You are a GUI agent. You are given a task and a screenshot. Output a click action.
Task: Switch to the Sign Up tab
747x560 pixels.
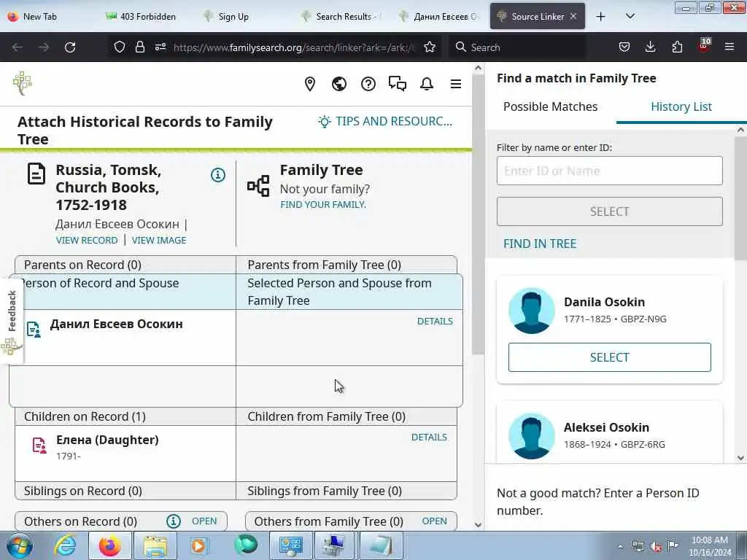click(x=233, y=17)
